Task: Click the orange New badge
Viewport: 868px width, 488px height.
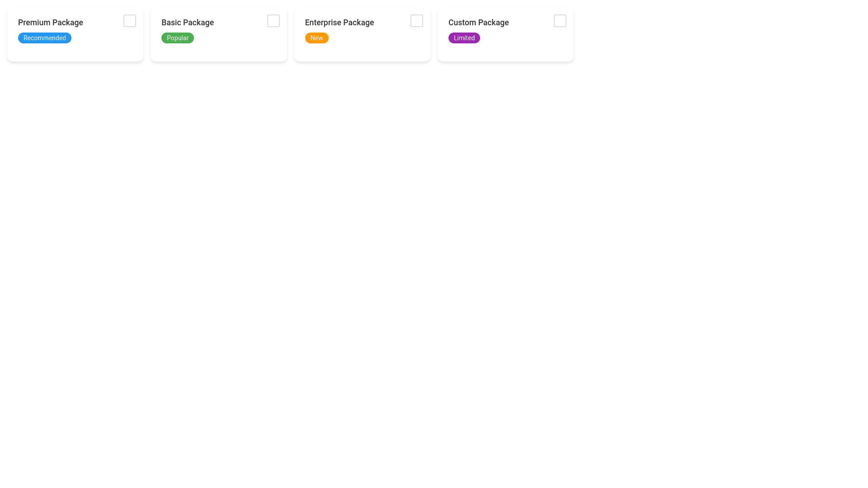Action: click(x=316, y=38)
